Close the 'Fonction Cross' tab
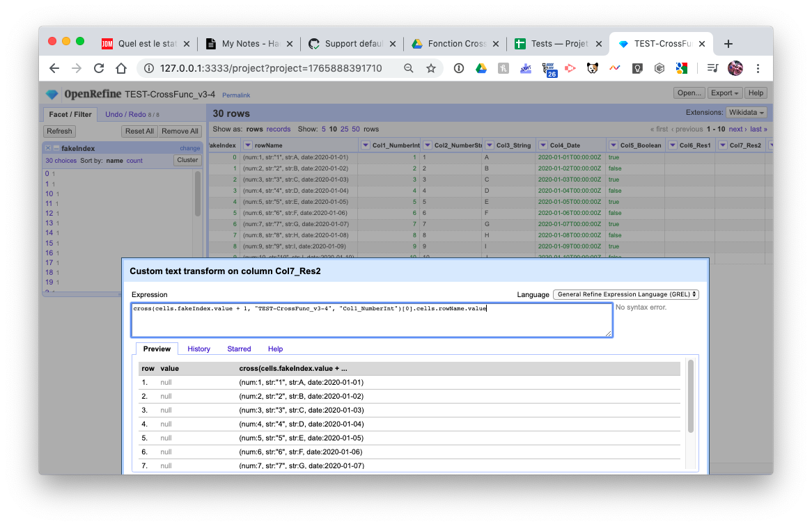The width and height of the screenshot is (812, 526). click(x=496, y=44)
